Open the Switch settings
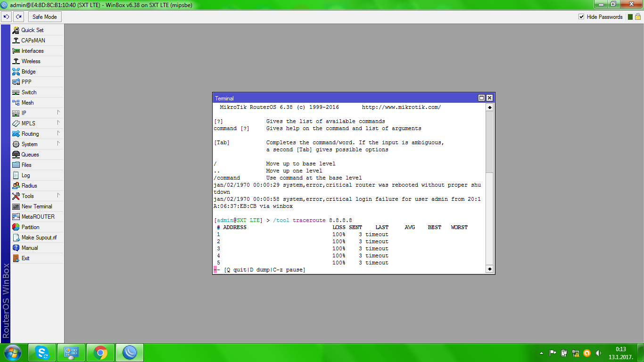This screenshot has height=362, width=644. 37,92
